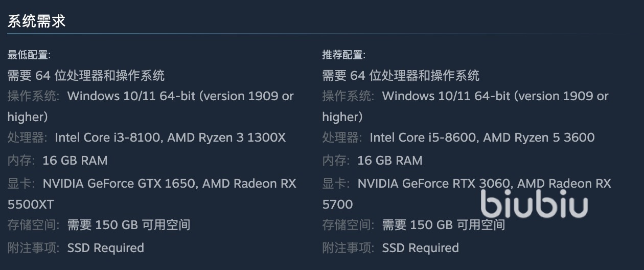
Task: Click the NVIDIA GeForce GTX 1650 text
Action: (x=118, y=184)
